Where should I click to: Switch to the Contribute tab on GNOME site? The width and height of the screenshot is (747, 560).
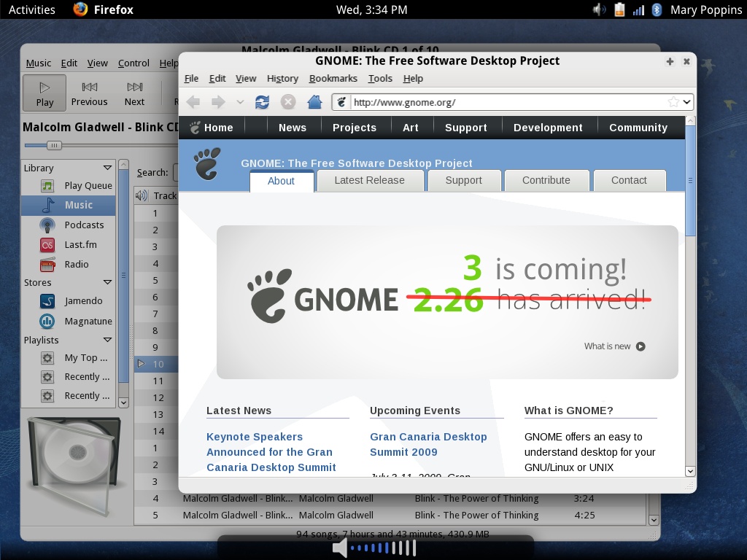point(546,181)
